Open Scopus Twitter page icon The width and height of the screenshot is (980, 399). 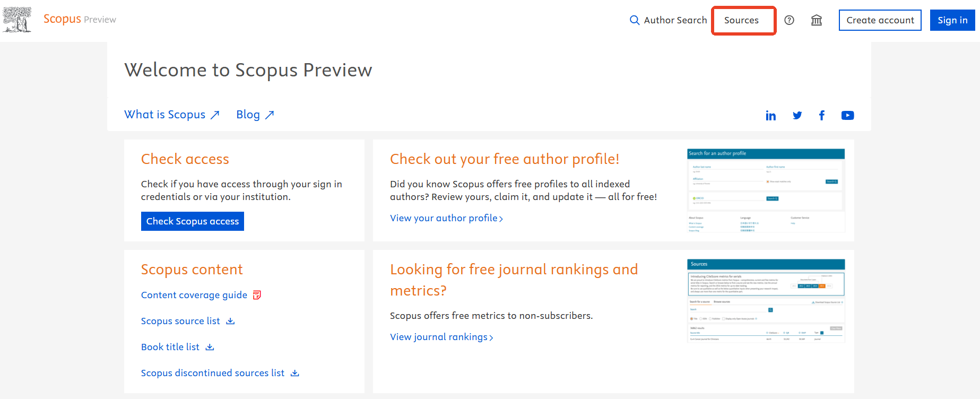pyautogui.click(x=797, y=116)
